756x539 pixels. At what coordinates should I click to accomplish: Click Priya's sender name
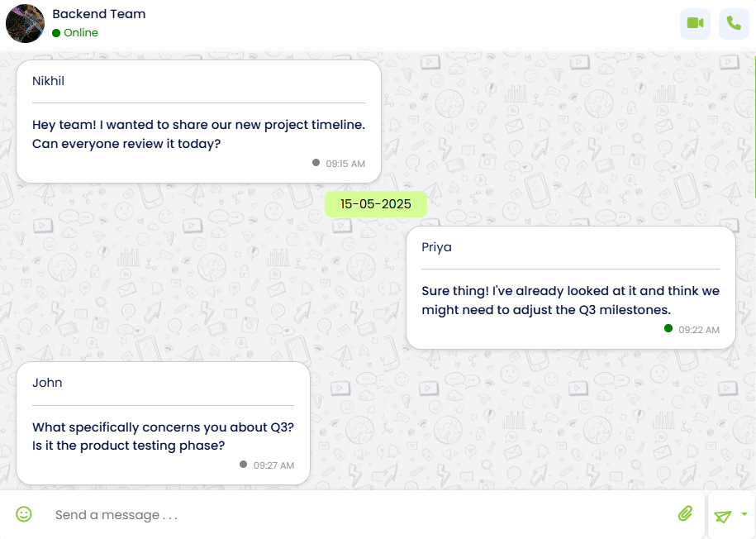click(x=436, y=247)
